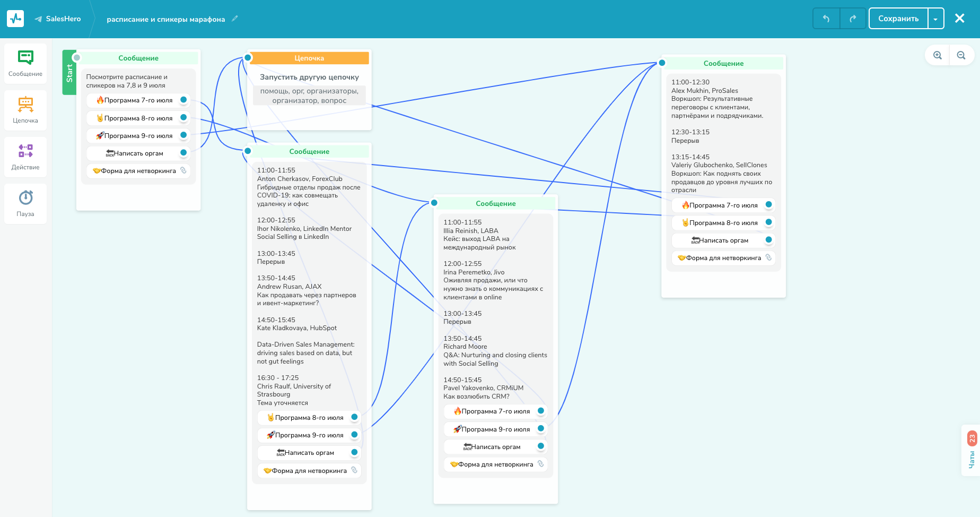
Task: Select the Start marker
Action: click(69, 73)
